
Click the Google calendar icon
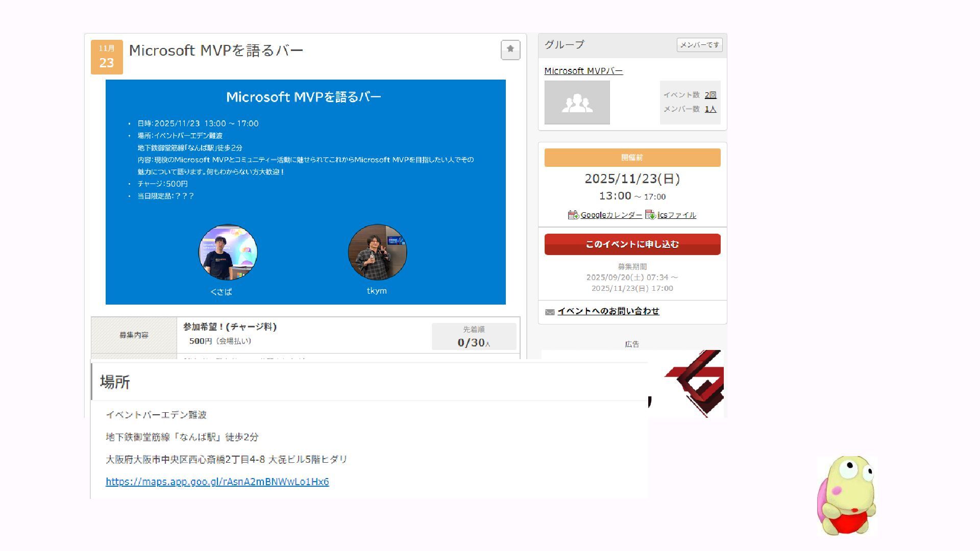(x=573, y=215)
